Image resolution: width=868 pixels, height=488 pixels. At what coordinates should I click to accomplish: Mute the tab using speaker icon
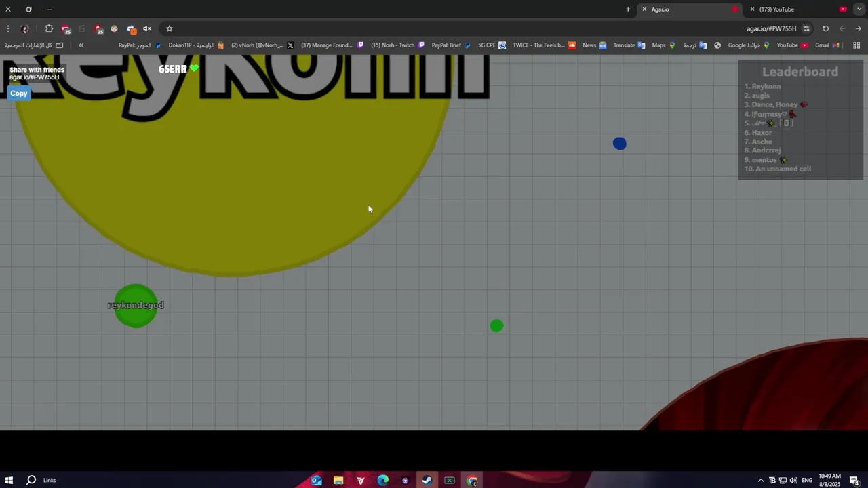coord(146,28)
